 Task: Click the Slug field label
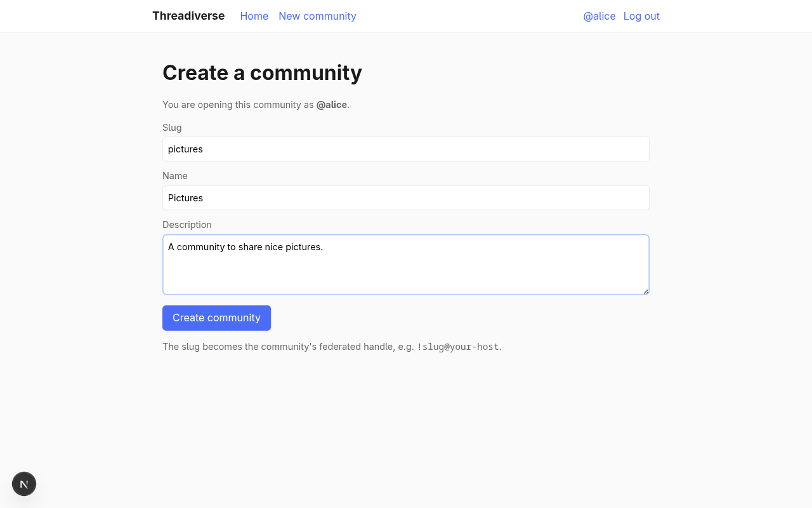(x=172, y=127)
